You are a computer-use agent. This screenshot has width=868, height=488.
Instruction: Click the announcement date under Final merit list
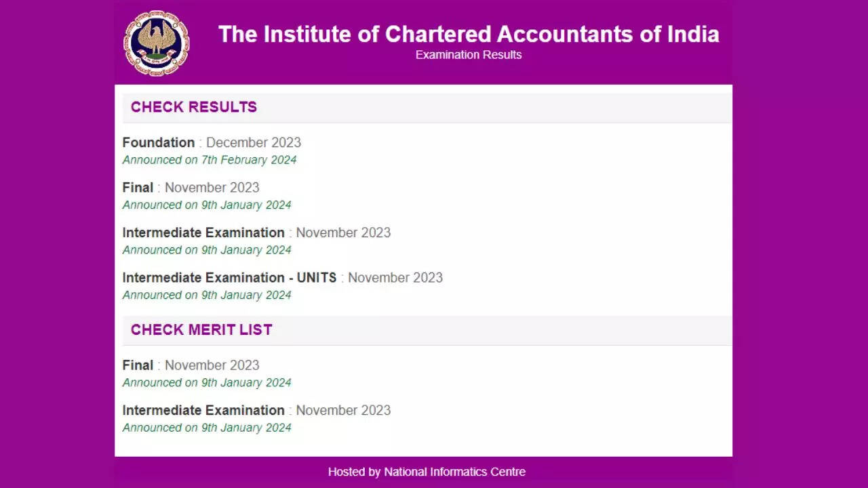[x=207, y=382]
